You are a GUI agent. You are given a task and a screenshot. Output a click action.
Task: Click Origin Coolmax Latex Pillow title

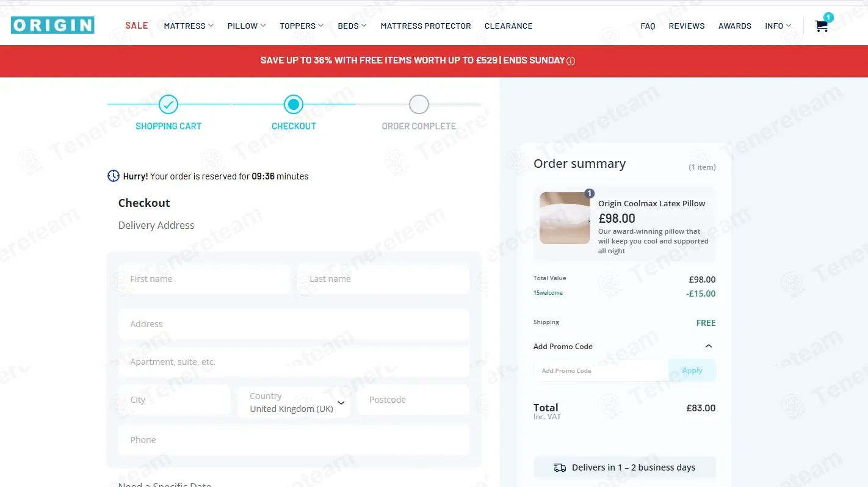click(652, 203)
